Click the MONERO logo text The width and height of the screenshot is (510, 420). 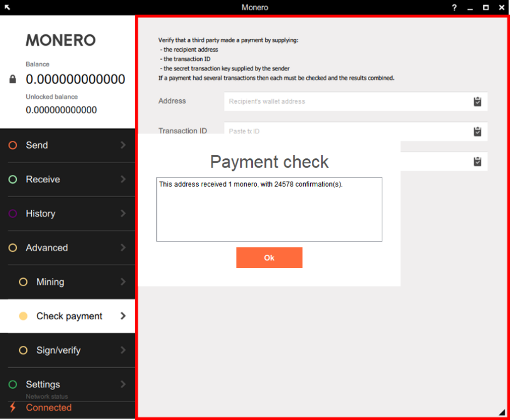pos(61,40)
